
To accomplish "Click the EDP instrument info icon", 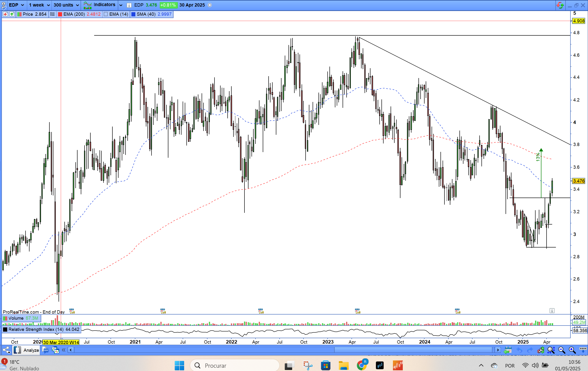I will (x=129, y=5).
